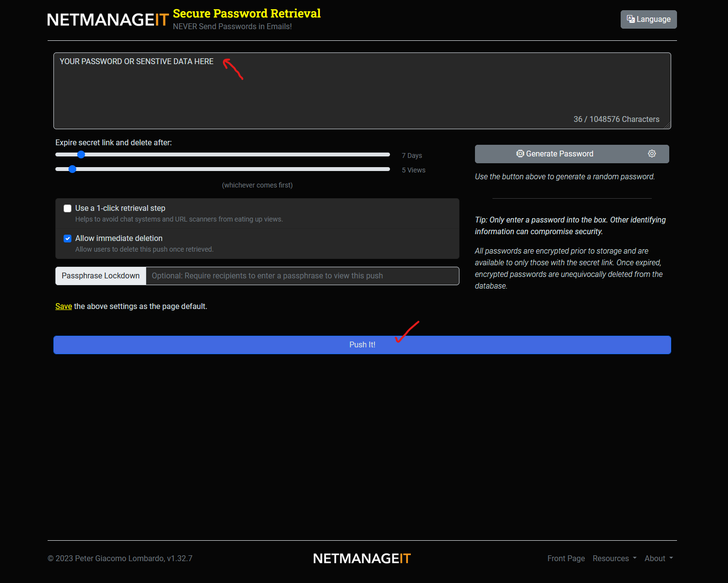Open password generator settings gear icon
Screen dimensions: 728x583
pyautogui.click(x=652, y=154)
